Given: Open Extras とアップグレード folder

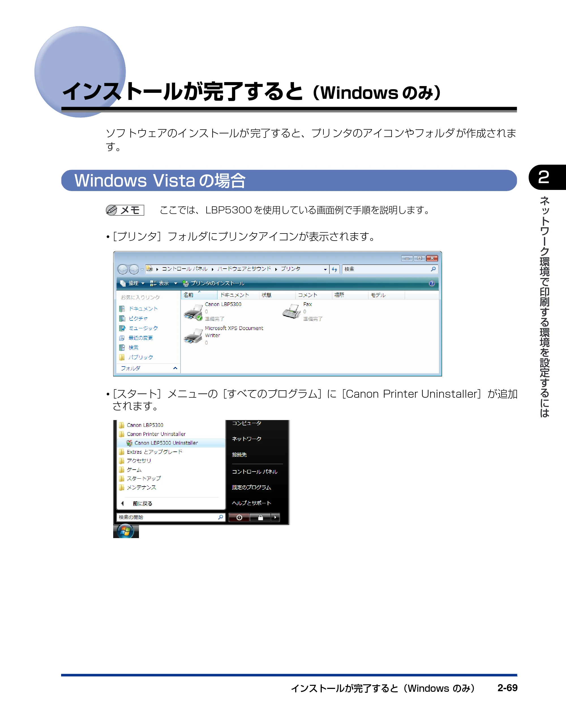Looking at the screenshot, I should [x=150, y=452].
